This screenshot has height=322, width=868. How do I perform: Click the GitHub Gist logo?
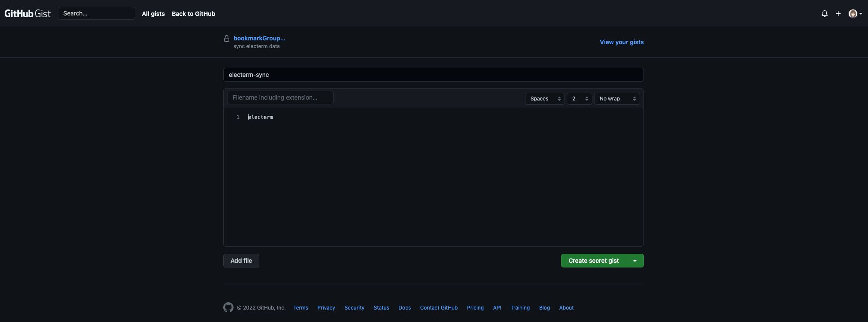tap(27, 14)
